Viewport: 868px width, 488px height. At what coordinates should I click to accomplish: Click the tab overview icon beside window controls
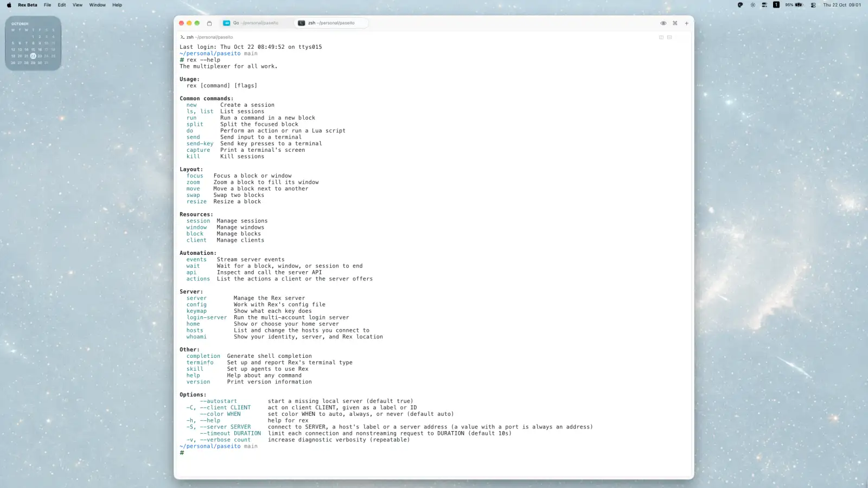tap(209, 23)
